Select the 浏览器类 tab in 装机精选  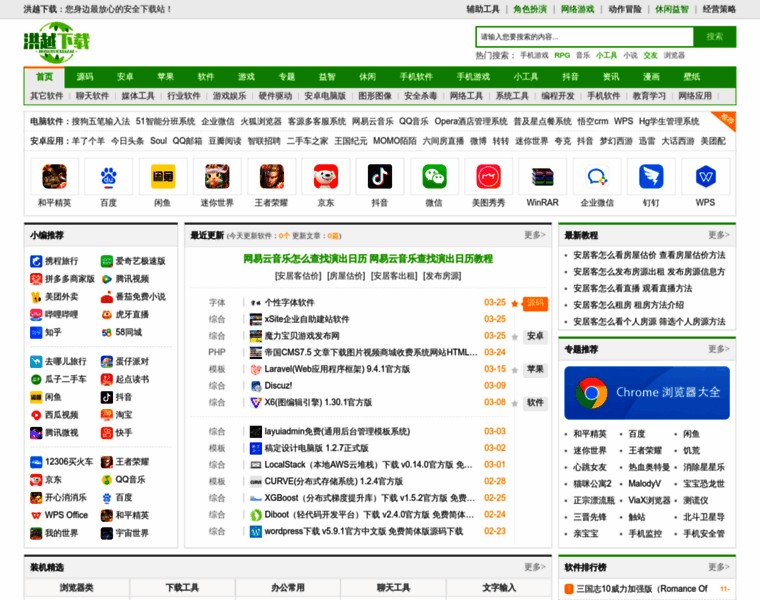pos(77,588)
